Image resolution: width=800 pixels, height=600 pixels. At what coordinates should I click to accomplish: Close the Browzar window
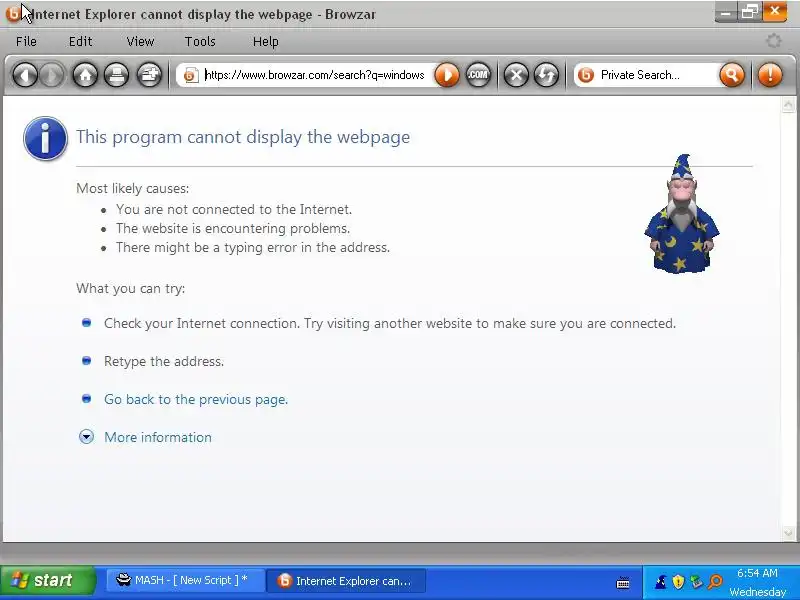pos(774,12)
